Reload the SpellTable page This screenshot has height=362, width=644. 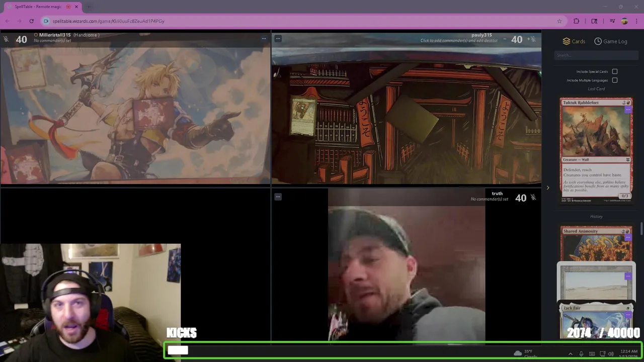pos(31,21)
